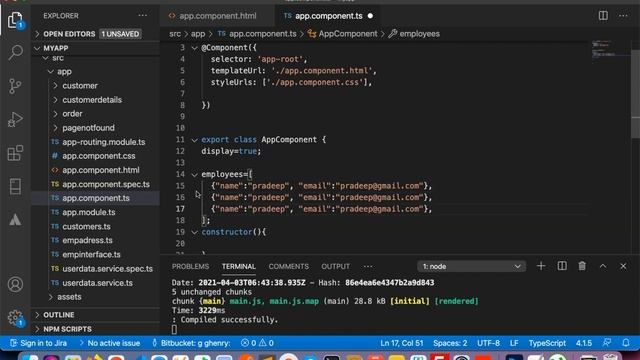640x360 pixels.
Task: Click No active issue in status bar
Action: [110, 343]
